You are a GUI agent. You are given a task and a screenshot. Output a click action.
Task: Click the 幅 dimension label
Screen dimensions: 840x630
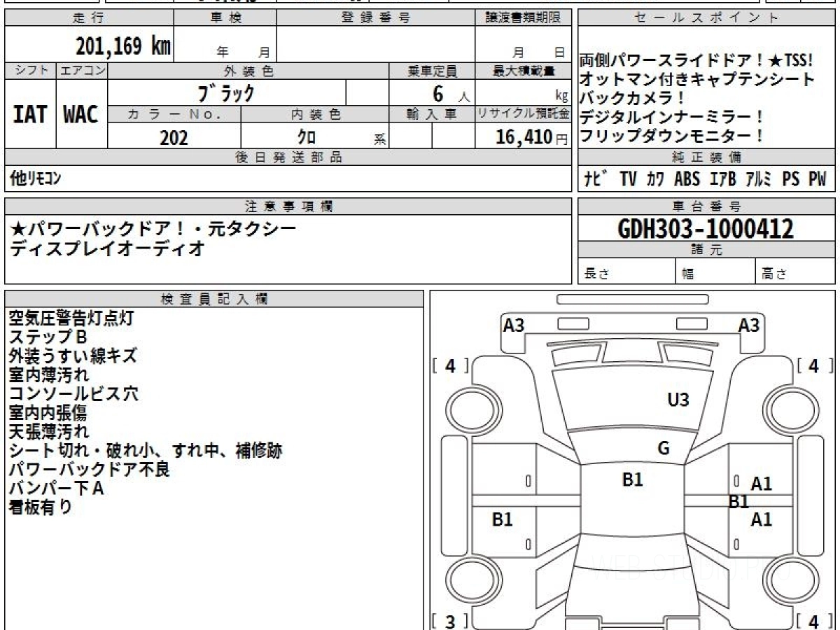pyautogui.click(x=688, y=274)
